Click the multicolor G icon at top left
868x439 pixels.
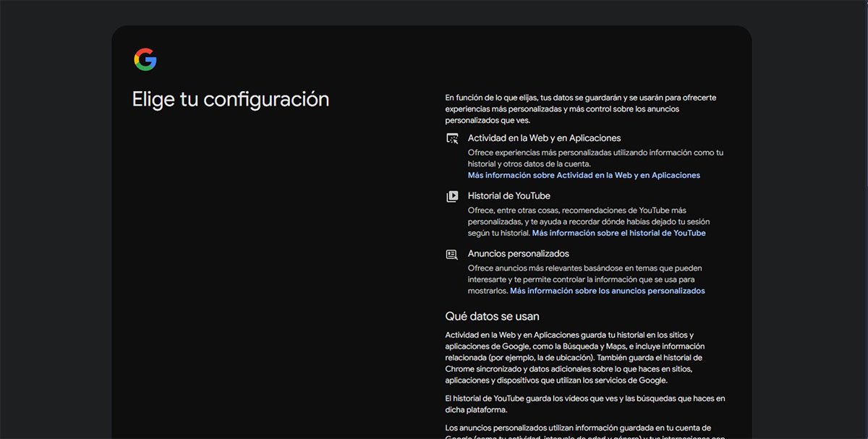click(x=145, y=59)
